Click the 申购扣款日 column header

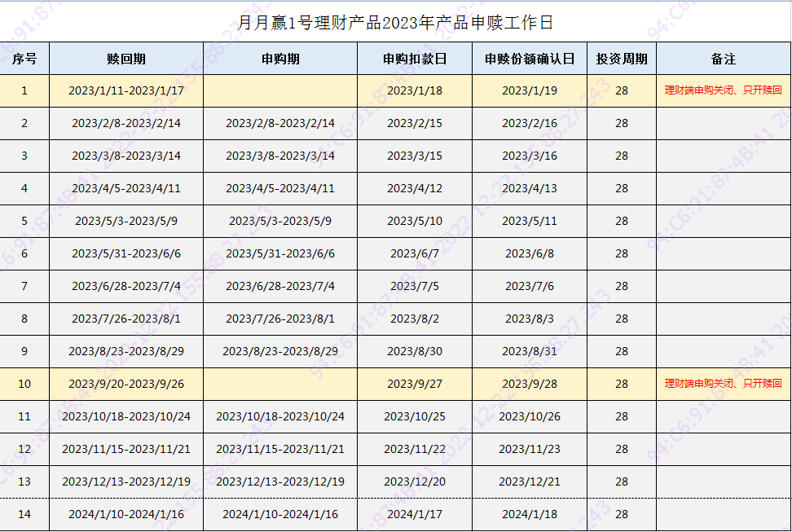[415, 59]
